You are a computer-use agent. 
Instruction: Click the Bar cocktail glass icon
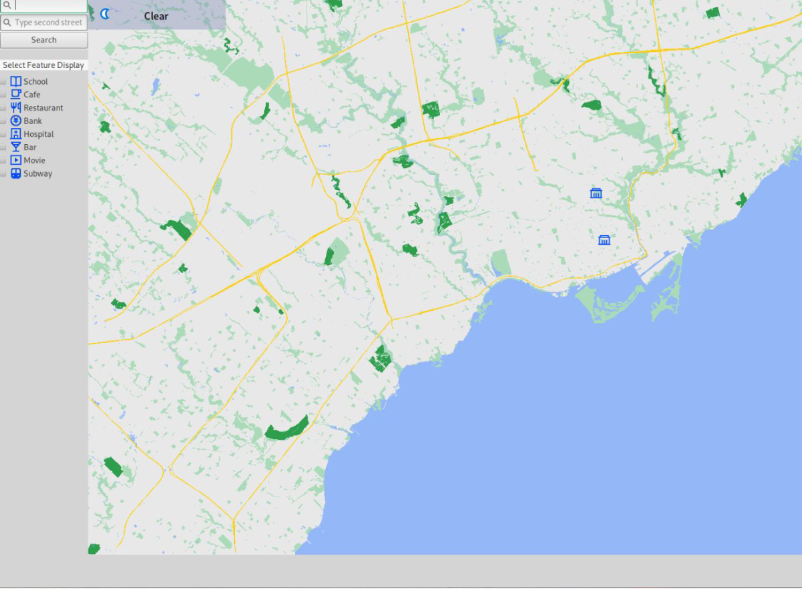(16, 147)
